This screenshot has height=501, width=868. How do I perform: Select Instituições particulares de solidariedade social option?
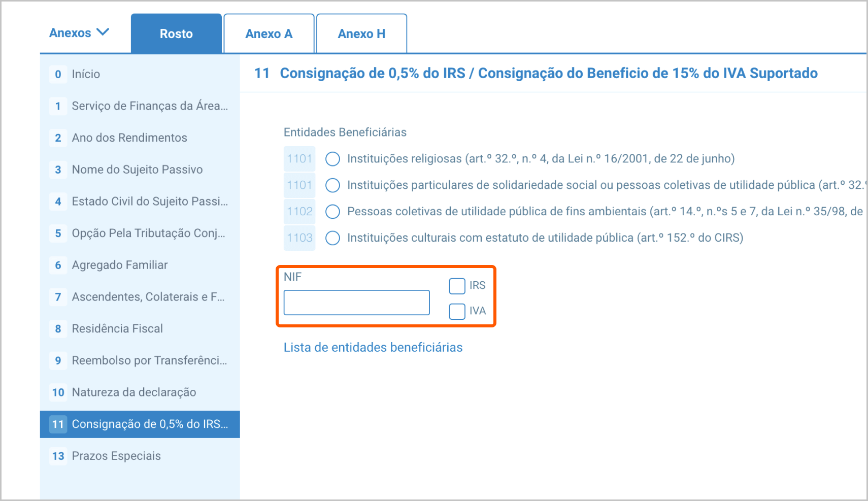332,185
